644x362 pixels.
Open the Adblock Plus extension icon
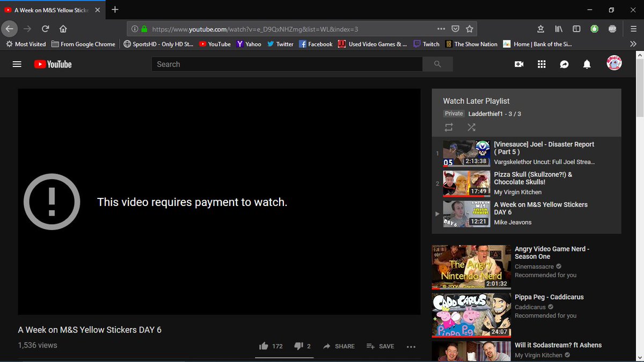612,29
